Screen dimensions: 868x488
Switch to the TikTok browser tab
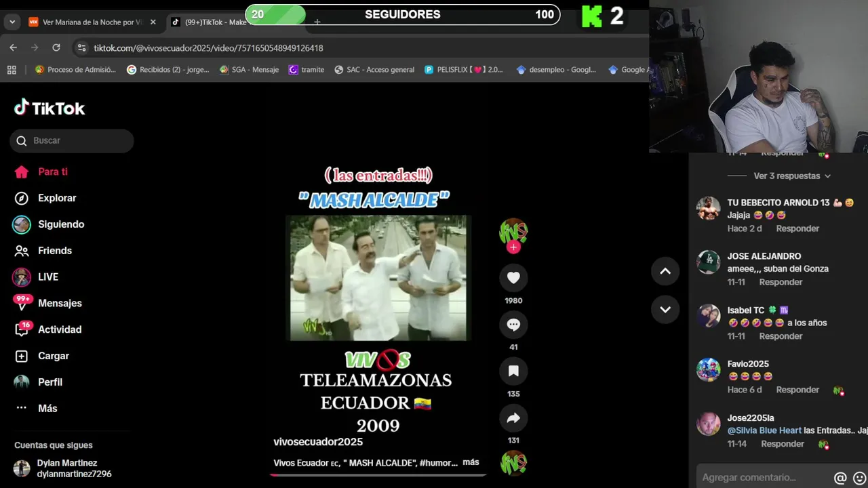(210, 22)
